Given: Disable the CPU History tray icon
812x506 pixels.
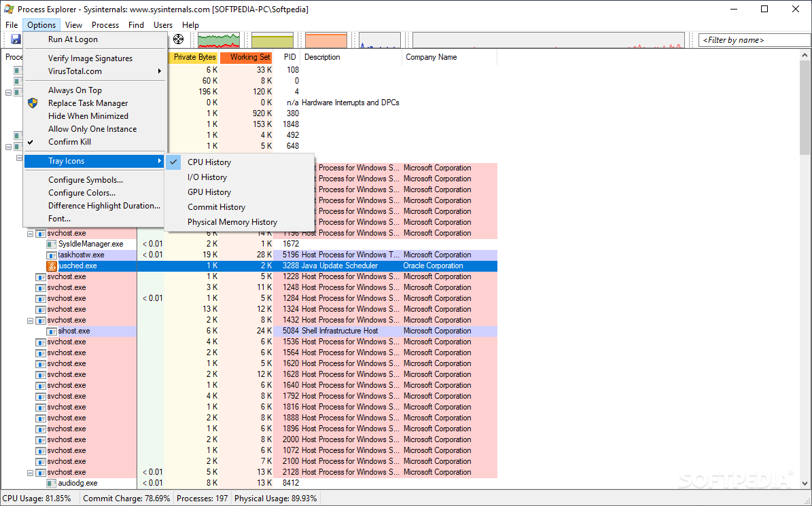Looking at the screenshot, I should coord(209,162).
